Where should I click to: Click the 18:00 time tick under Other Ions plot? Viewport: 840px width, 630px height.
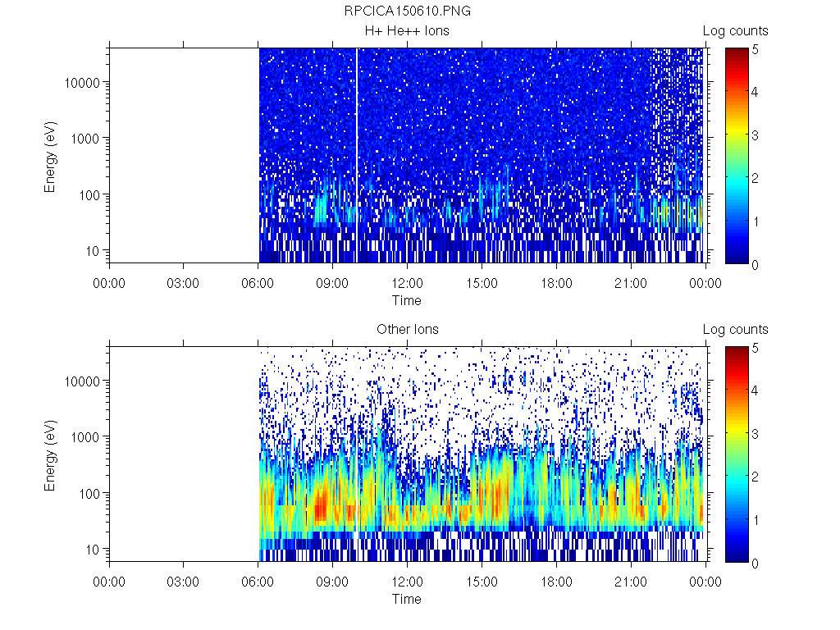coord(556,582)
